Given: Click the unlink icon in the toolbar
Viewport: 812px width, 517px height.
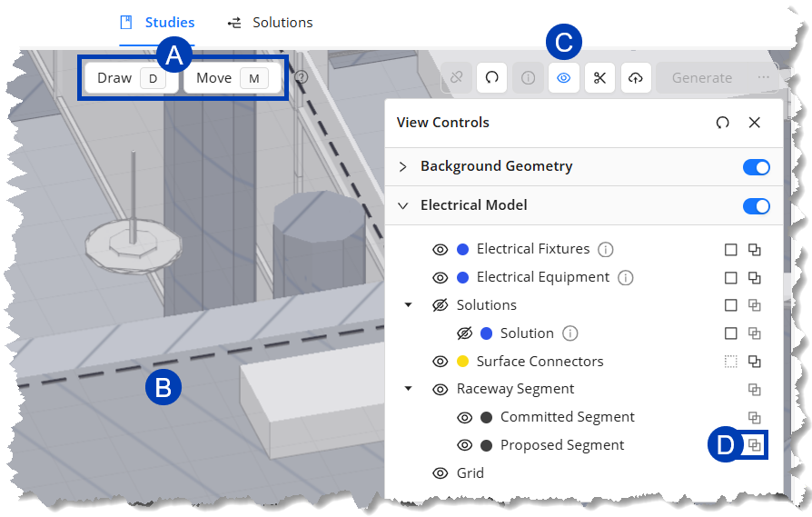Looking at the screenshot, I should click(456, 78).
